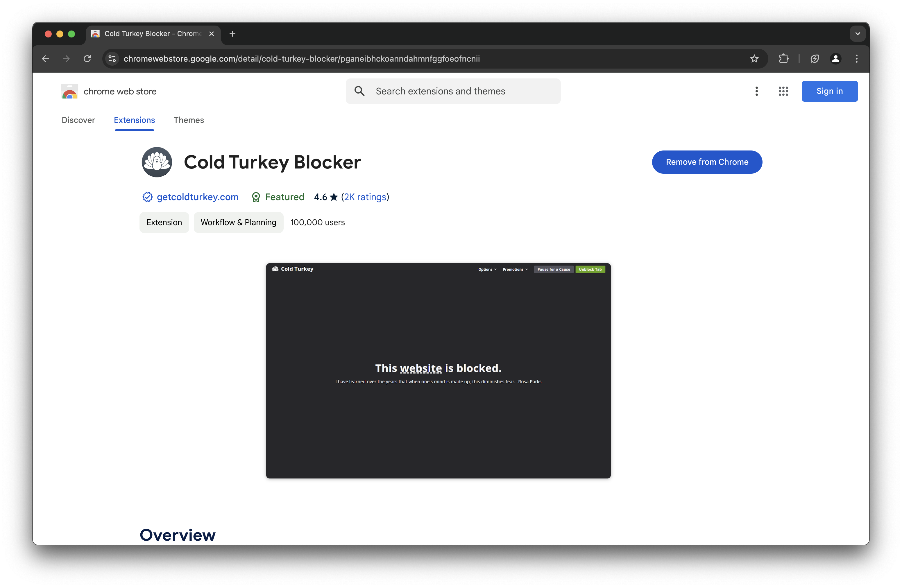902x588 pixels.
Task: Select the Extensions tab
Action: pyautogui.click(x=134, y=120)
